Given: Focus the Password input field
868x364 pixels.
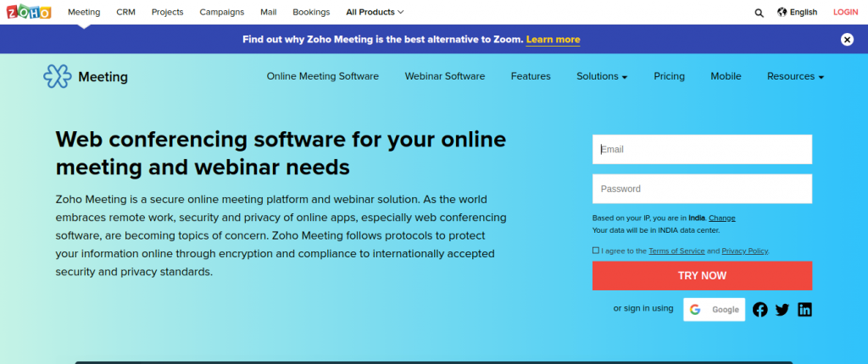Looking at the screenshot, I should (702, 189).
